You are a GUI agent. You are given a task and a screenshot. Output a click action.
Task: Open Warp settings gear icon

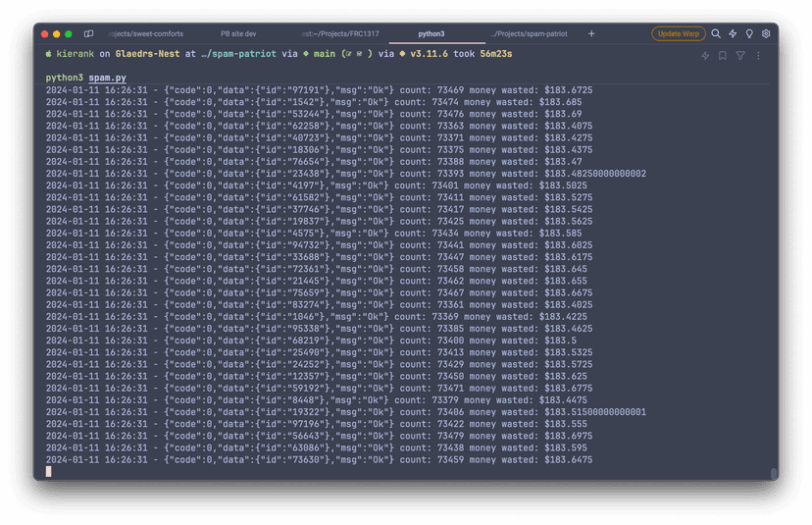[766, 33]
